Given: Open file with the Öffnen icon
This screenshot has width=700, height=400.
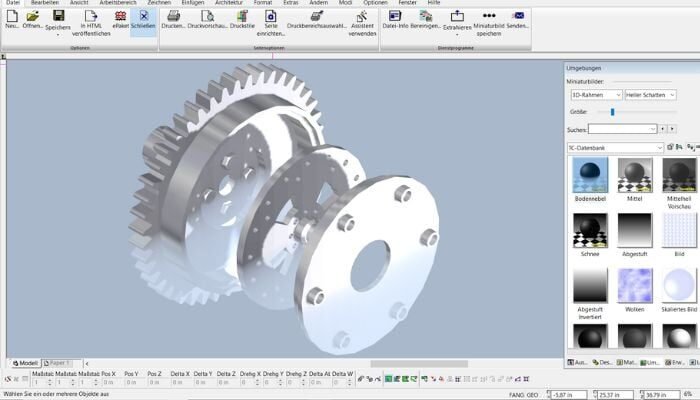Looking at the screenshot, I should click(33, 17).
